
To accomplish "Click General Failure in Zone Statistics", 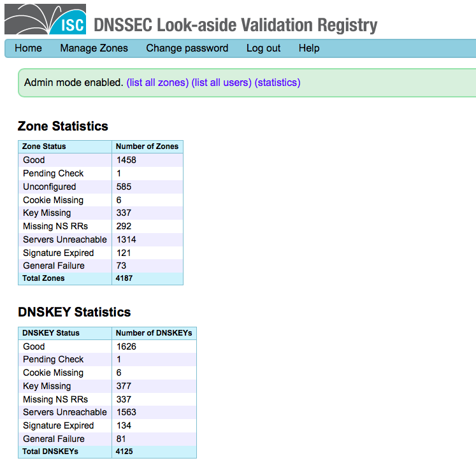I will 54,266.
